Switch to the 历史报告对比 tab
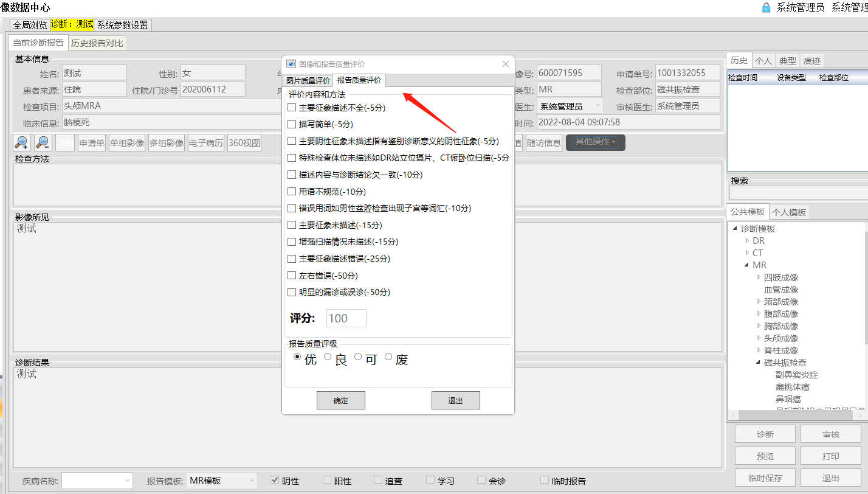 [x=97, y=43]
